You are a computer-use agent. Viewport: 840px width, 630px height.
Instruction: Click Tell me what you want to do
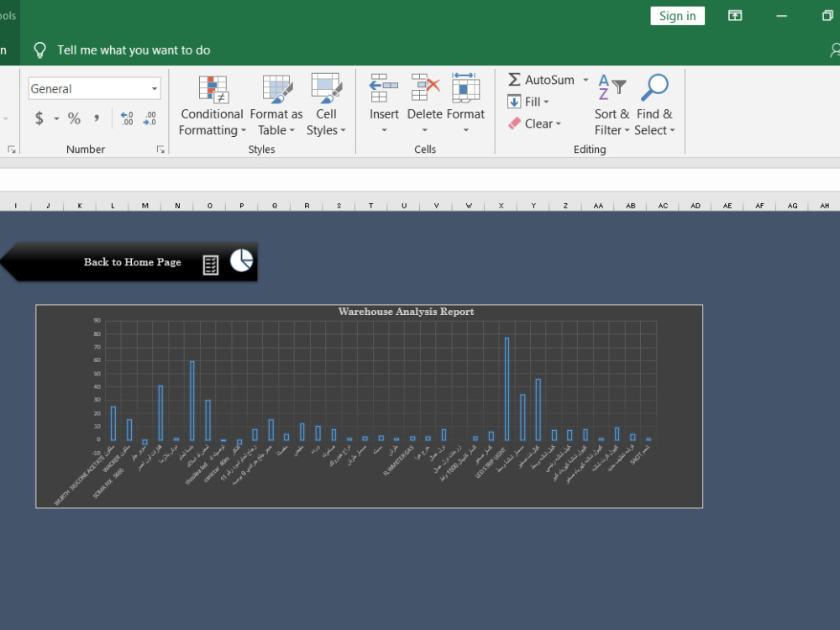point(134,50)
